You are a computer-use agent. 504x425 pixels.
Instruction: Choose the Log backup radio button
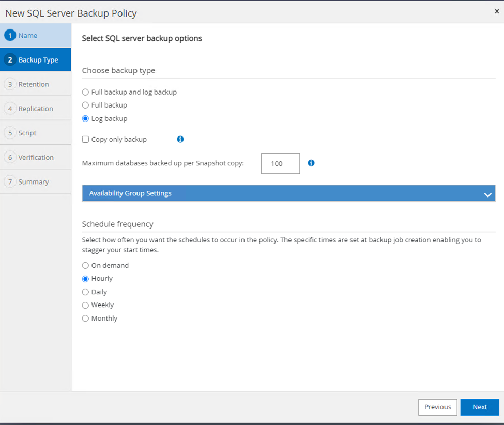point(86,118)
